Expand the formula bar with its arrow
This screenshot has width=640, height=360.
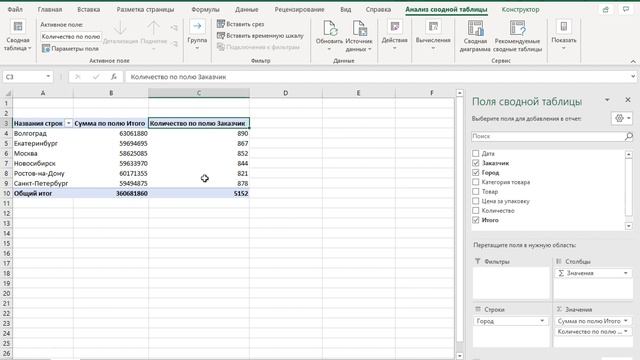(x=633, y=76)
